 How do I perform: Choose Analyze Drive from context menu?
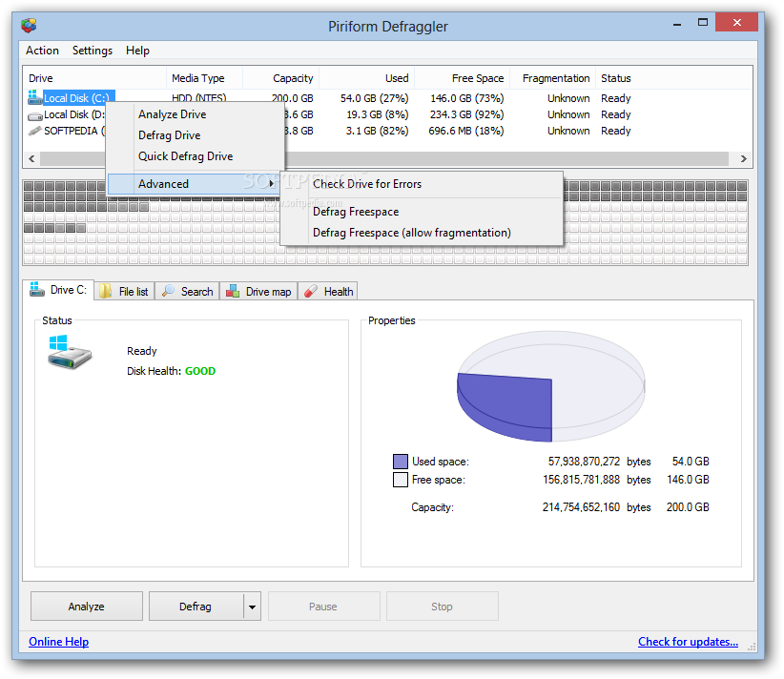[196, 114]
